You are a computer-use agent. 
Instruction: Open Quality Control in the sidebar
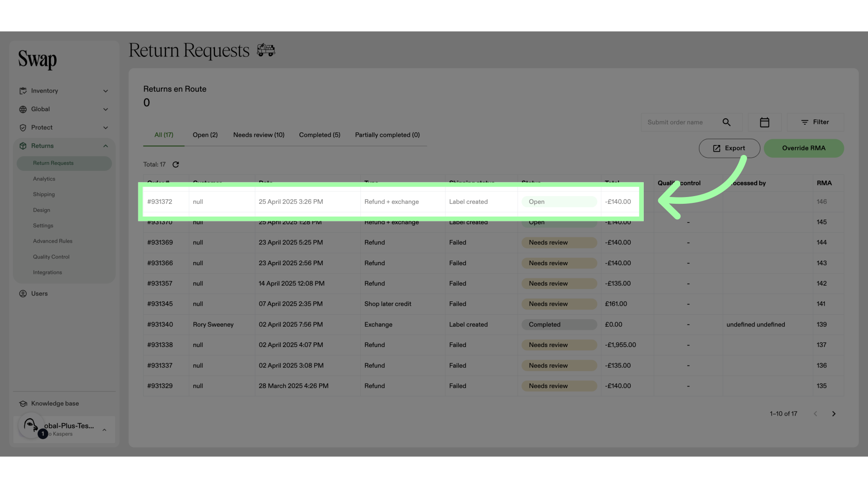(x=51, y=257)
